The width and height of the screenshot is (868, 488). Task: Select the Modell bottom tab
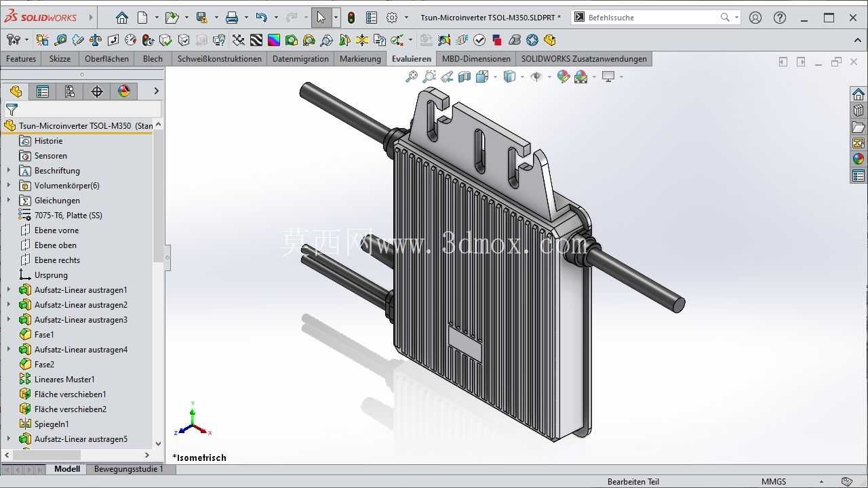point(67,469)
